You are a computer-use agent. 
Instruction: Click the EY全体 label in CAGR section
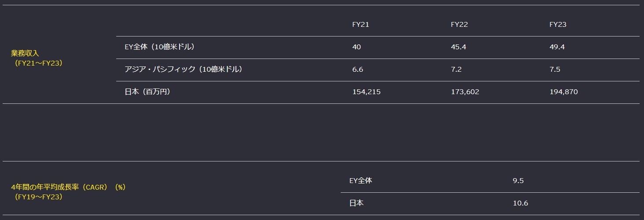tap(361, 180)
